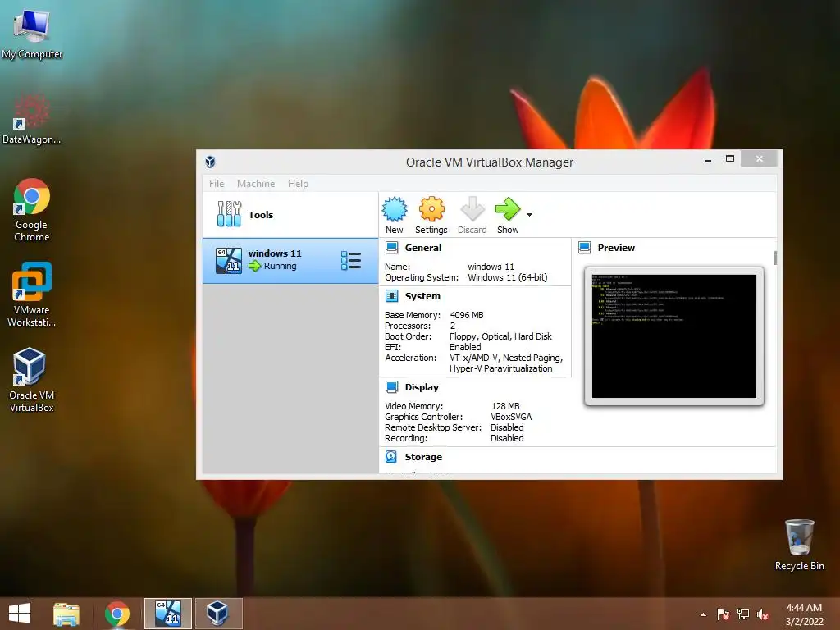Click the network tray icon
This screenshot has height=630, width=840.
[743, 614]
